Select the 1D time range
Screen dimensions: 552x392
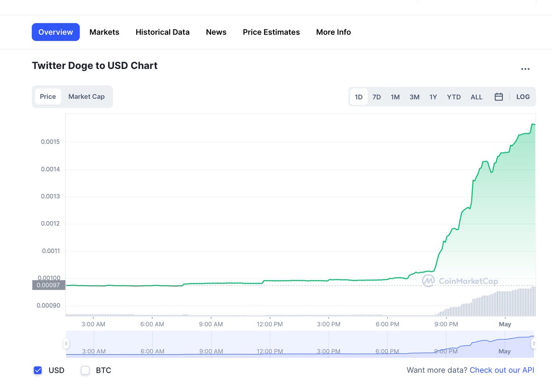click(x=359, y=97)
